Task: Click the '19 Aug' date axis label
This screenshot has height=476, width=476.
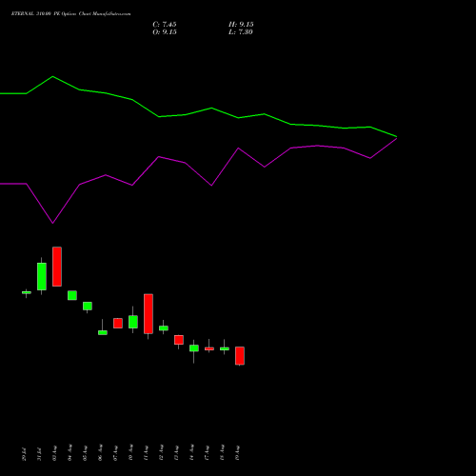Action: pyautogui.click(x=237, y=452)
